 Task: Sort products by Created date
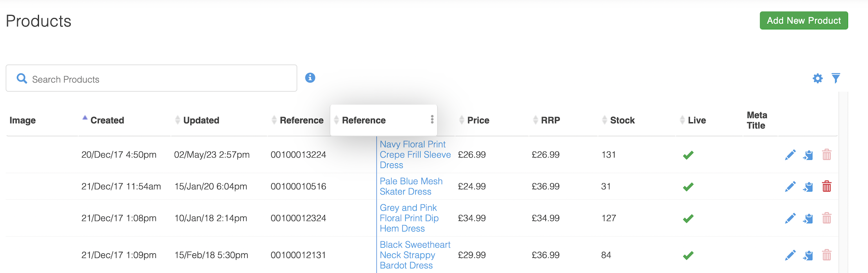coord(107,120)
